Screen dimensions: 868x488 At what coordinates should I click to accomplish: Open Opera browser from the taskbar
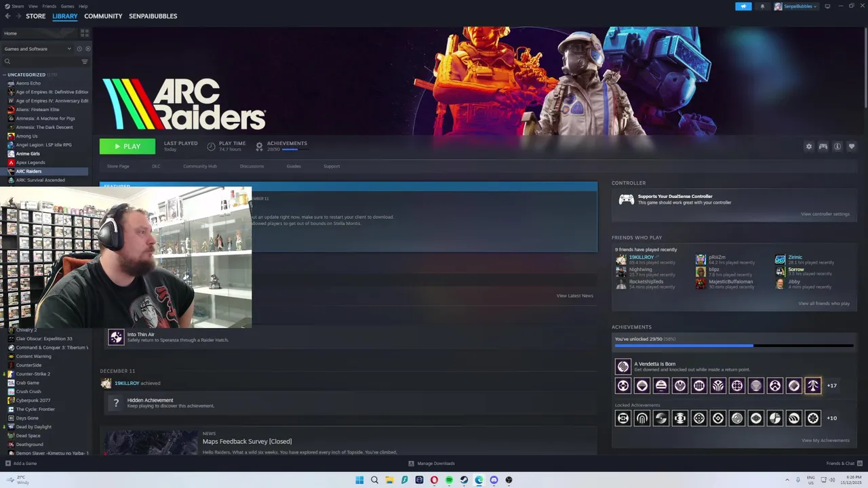pyautogui.click(x=434, y=480)
